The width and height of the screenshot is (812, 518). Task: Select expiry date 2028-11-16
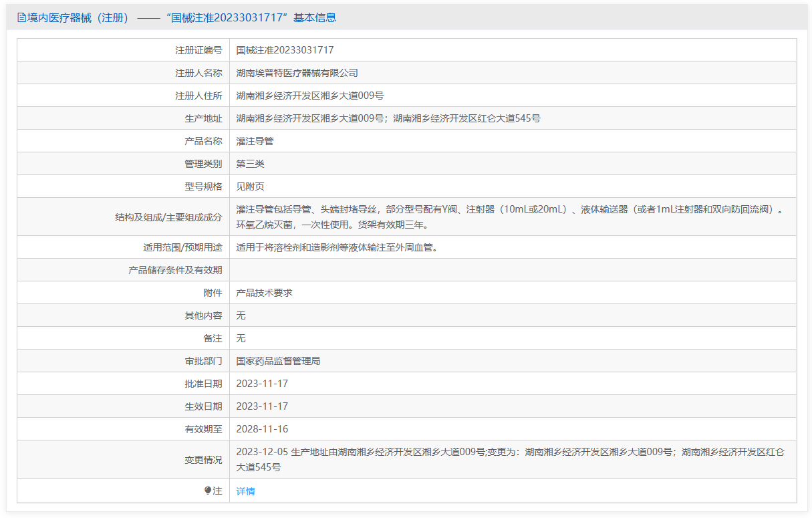[x=263, y=429]
